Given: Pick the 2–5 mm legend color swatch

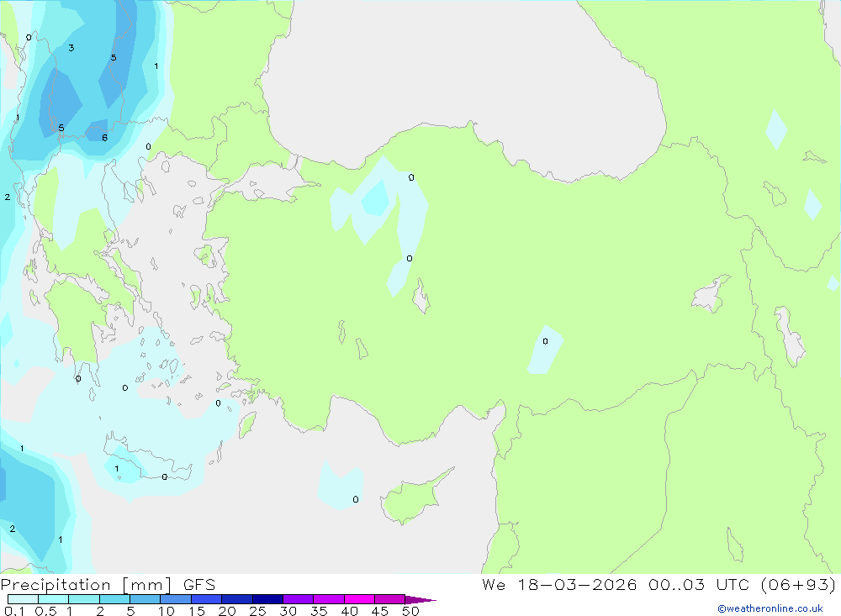Looking at the screenshot, I should 114,599.
